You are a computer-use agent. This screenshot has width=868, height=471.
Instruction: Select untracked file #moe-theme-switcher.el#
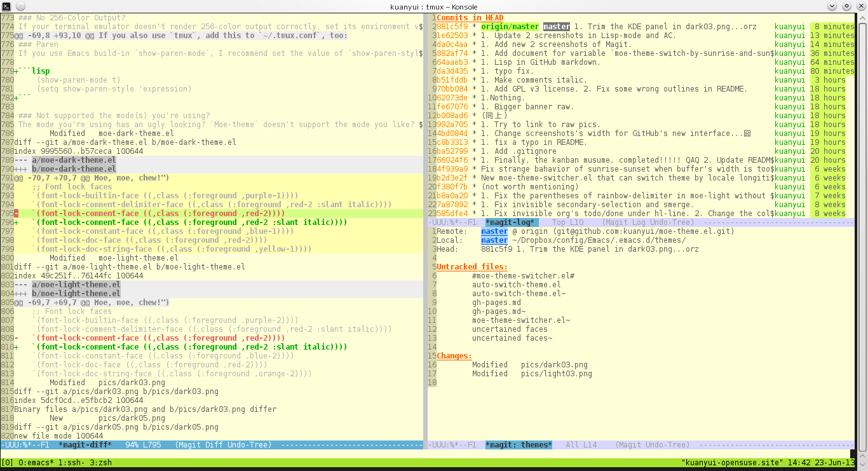(x=523, y=276)
